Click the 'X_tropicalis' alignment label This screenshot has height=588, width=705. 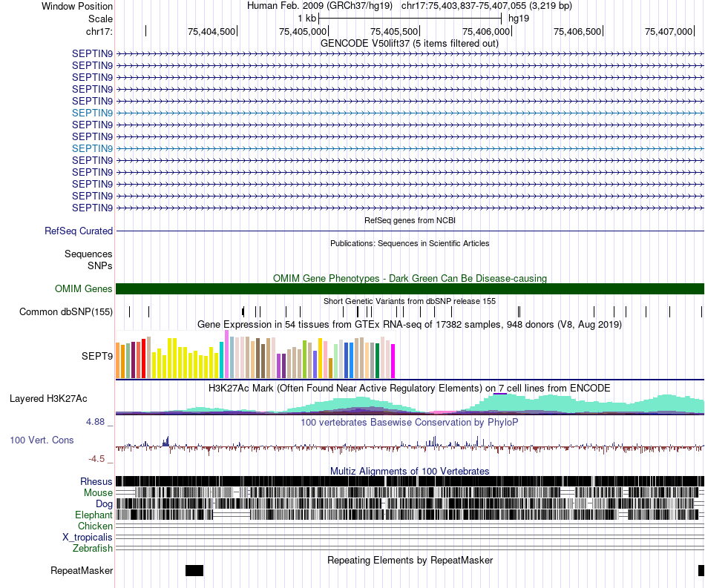[x=88, y=538]
